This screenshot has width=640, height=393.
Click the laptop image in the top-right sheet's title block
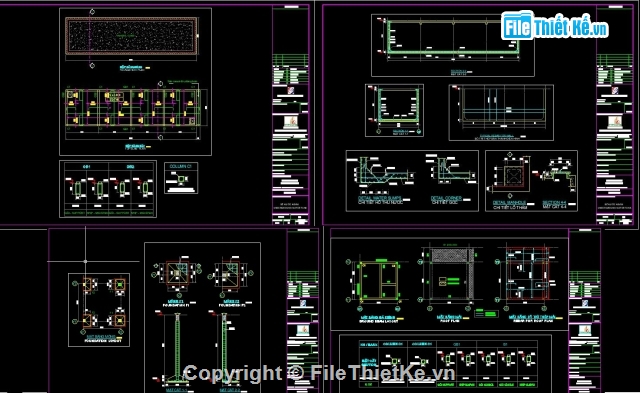click(x=614, y=121)
